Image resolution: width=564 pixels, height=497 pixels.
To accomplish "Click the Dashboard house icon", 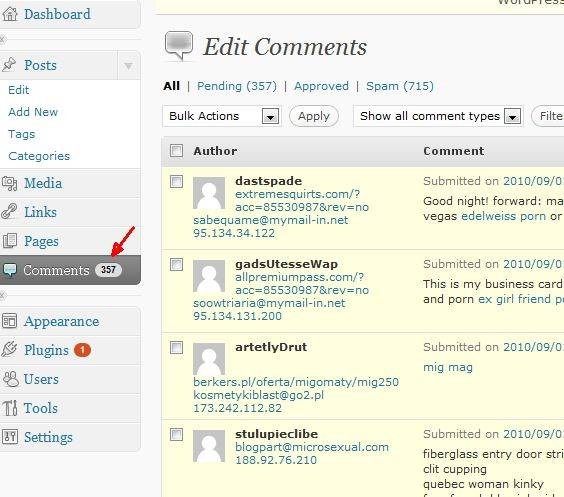I will click(10, 14).
